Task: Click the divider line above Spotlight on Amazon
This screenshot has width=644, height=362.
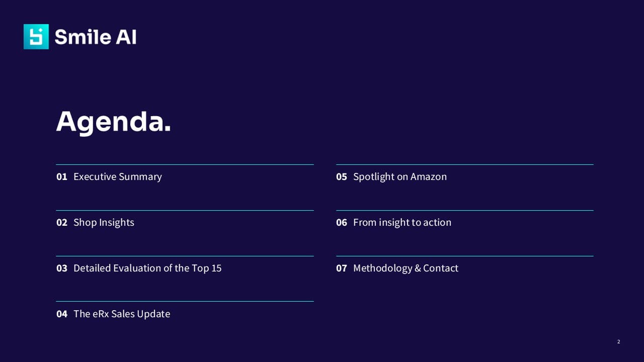Action: pos(465,164)
